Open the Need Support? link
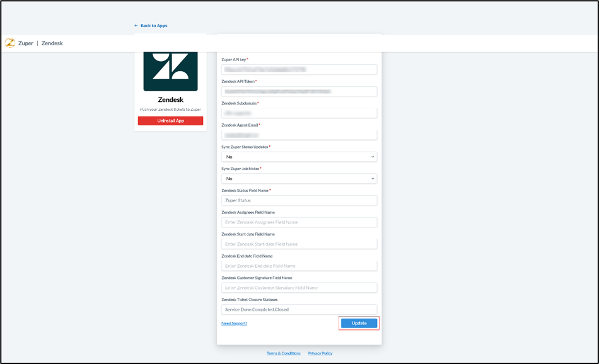 [234, 323]
